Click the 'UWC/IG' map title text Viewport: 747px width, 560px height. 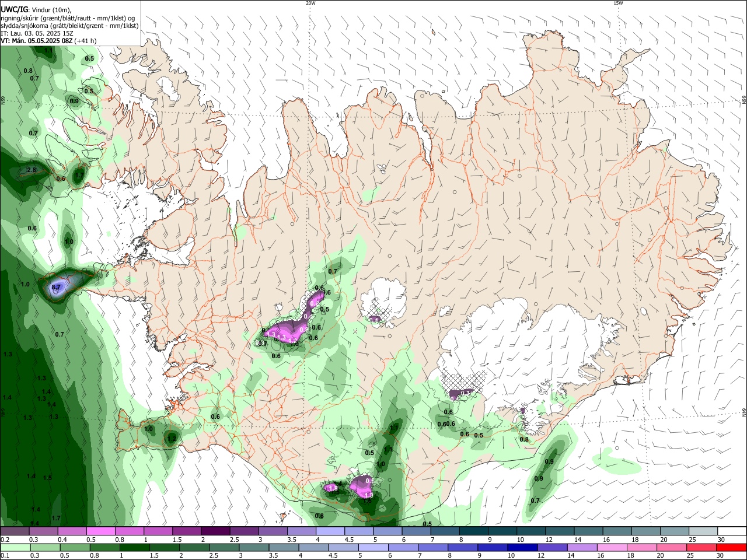(14, 10)
